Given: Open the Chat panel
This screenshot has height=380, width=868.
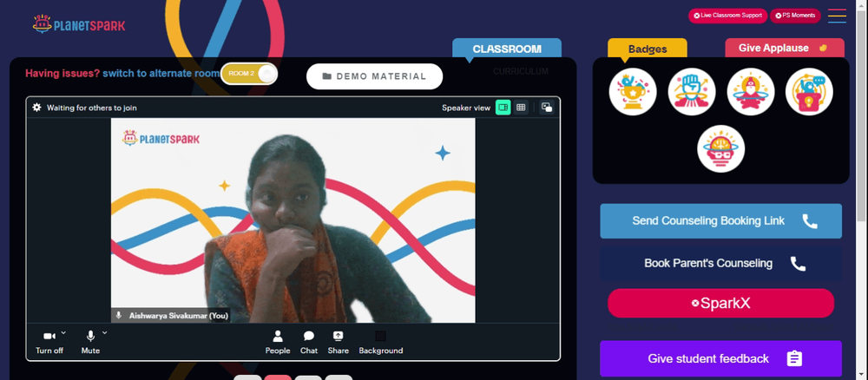Looking at the screenshot, I should (309, 342).
